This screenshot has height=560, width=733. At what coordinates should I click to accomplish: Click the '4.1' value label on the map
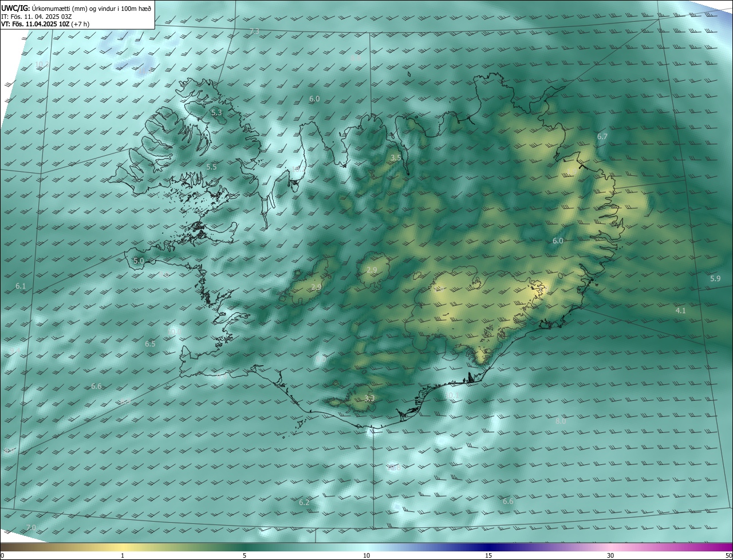(x=680, y=310)
